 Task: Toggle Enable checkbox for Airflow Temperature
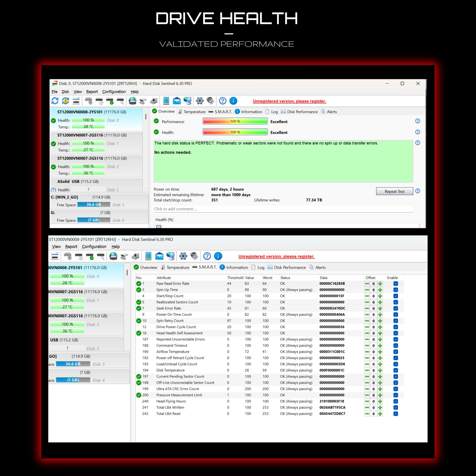coord(396,352)
